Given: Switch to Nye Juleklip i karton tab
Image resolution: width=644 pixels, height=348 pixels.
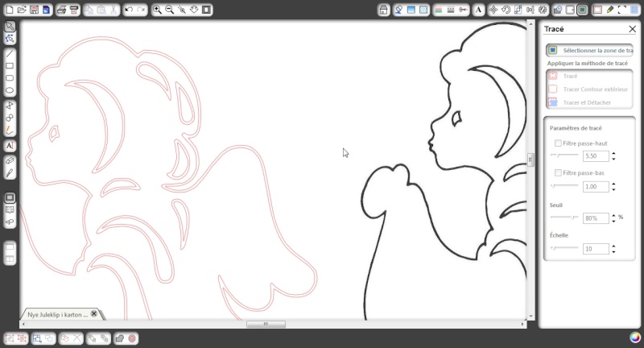Looking at the screenshot, I should [x=57, y=314].
